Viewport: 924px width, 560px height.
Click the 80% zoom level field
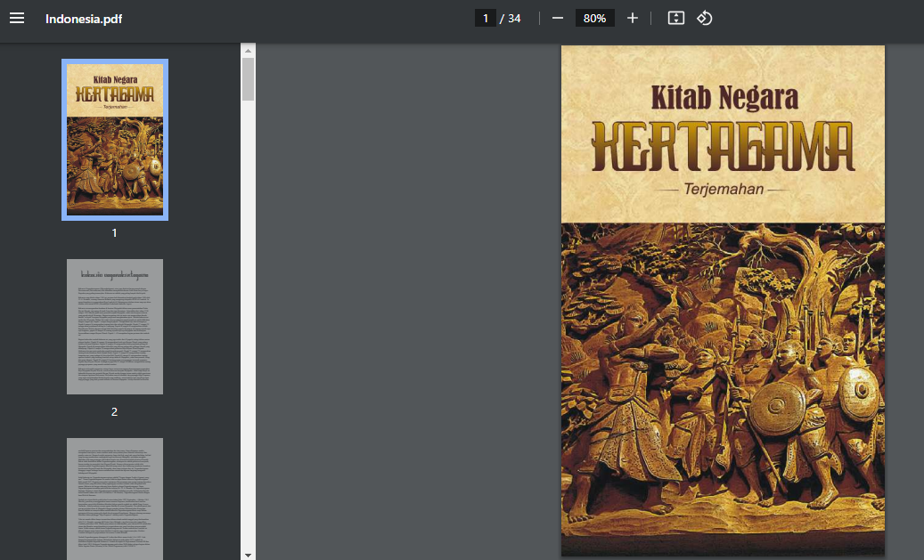(594, 19)
